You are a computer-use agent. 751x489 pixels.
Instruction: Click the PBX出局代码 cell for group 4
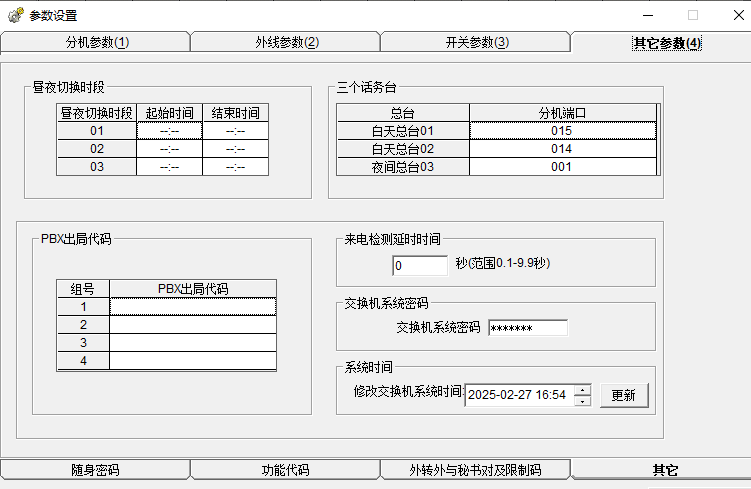point(192,360)
